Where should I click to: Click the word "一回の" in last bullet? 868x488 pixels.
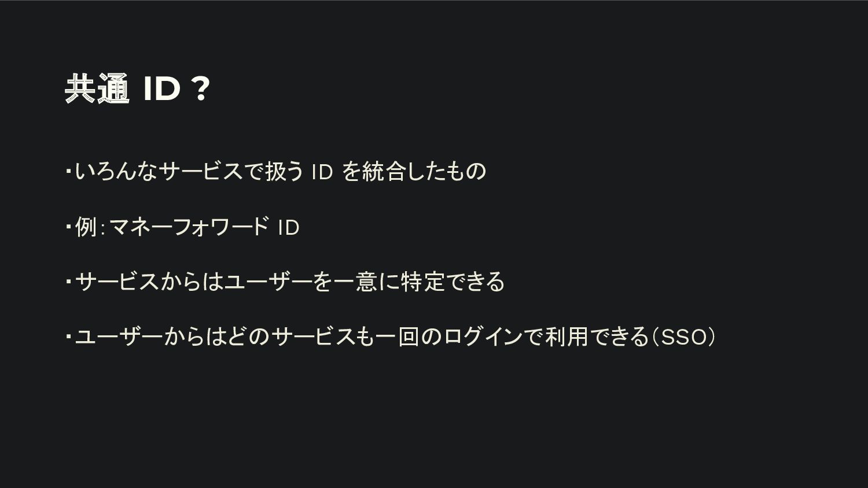tap(409, 337)
